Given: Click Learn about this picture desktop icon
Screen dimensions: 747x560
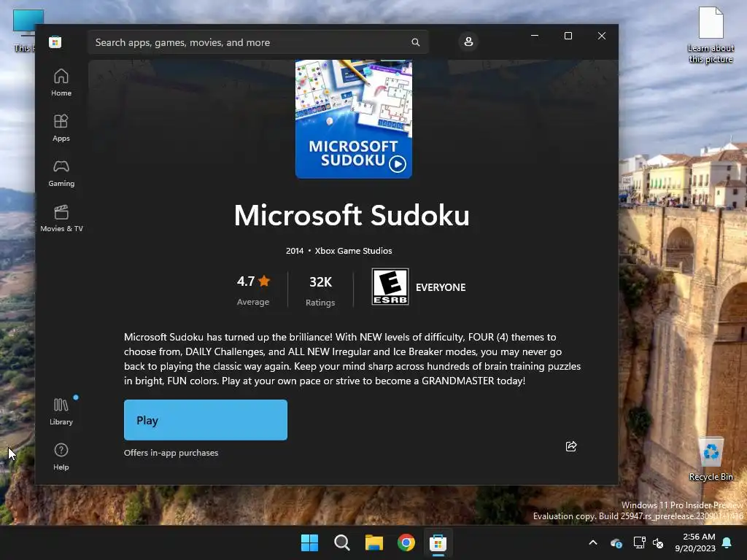Looking at the screenshot, I should pos(711,35).
